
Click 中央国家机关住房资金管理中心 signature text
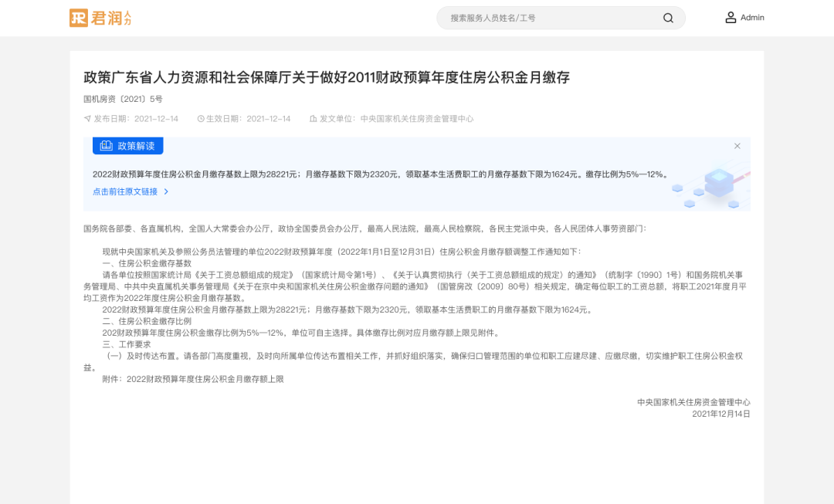click(693, 402)
